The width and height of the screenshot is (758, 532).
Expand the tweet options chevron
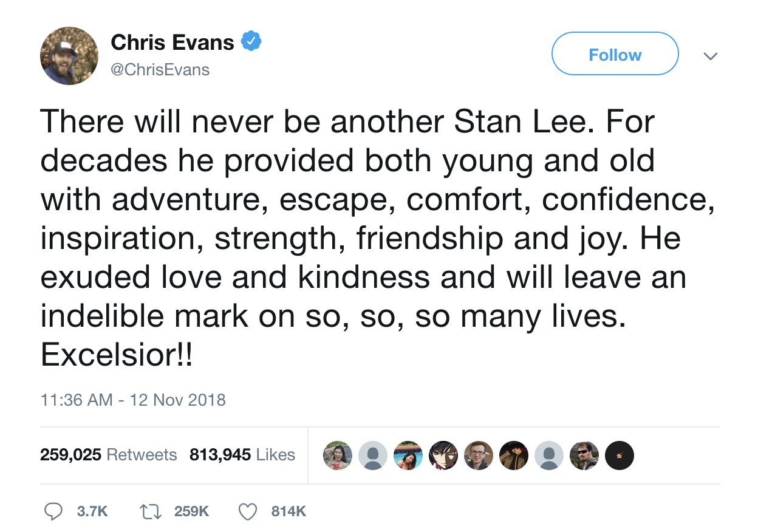pyautogui.click(x=710, y=56)
